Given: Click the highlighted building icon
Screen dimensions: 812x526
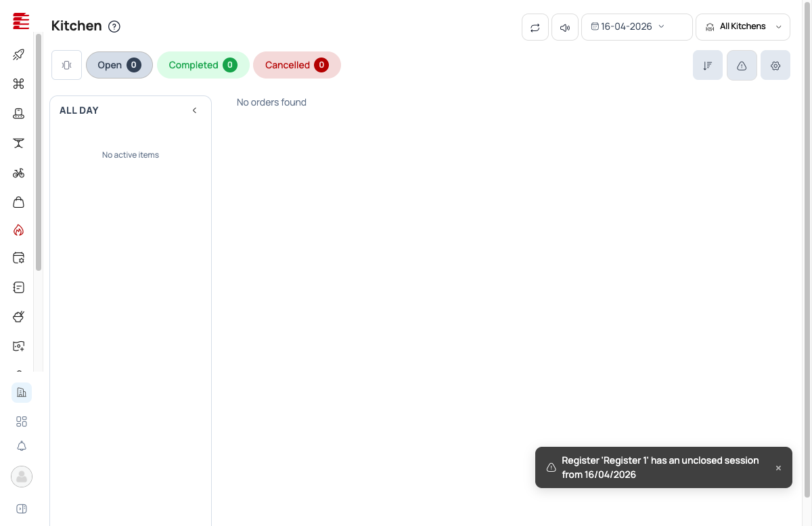Looking at the screenshot, I should coord(22,393).
